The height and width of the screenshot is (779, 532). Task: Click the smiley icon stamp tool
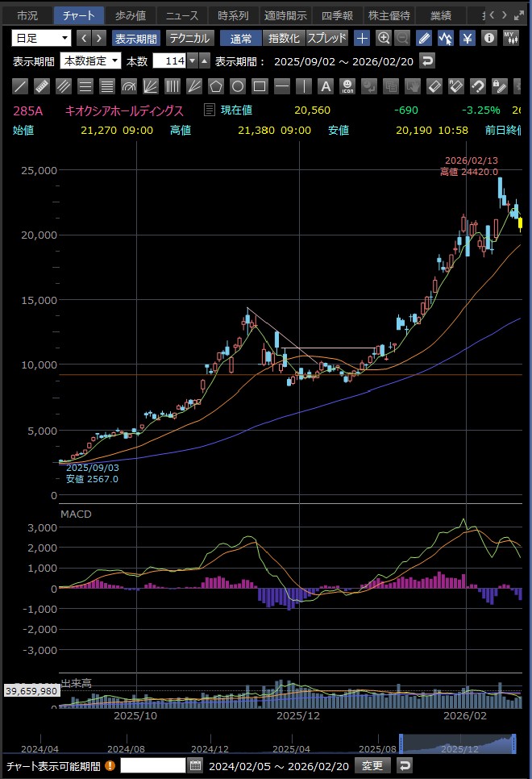click(347, 86)
